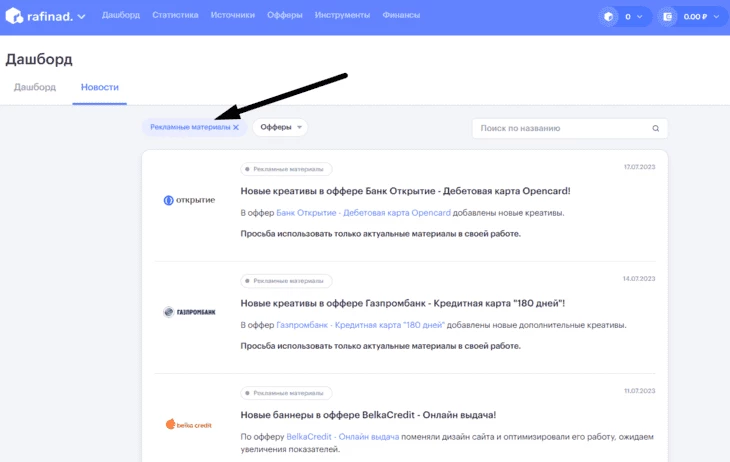Click the Открытие bank logo
Image resolution: width=730 pixels, height=462 pixels.
point(189,200)
